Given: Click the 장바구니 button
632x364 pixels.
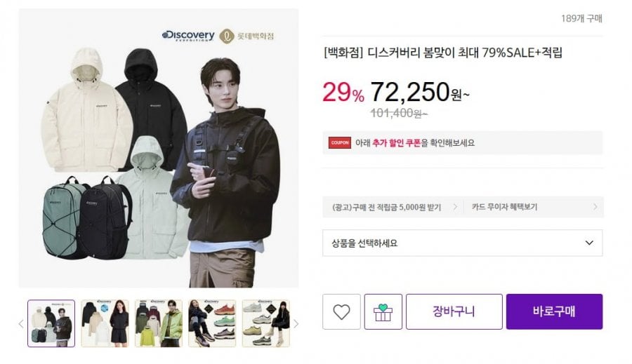Looking at the screenshot, I should pos(454,311).
